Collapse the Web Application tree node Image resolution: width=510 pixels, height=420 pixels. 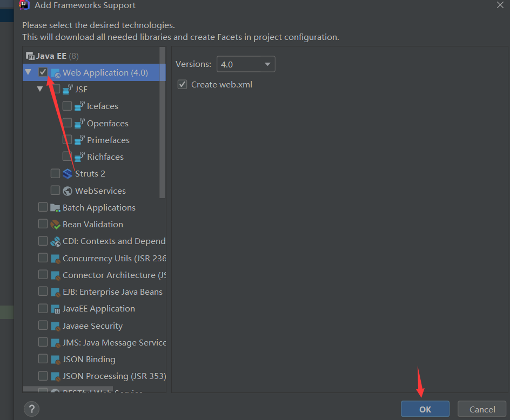click(x=28, y=72)
